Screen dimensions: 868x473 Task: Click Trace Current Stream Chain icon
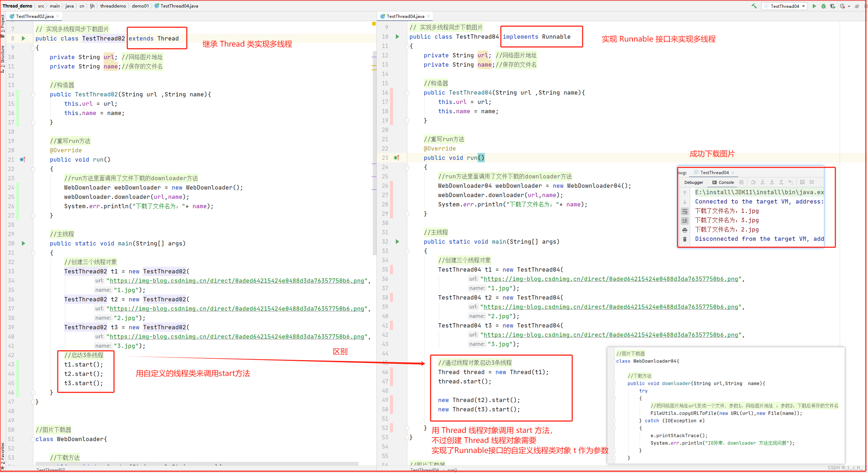click(x=812, y=182)
